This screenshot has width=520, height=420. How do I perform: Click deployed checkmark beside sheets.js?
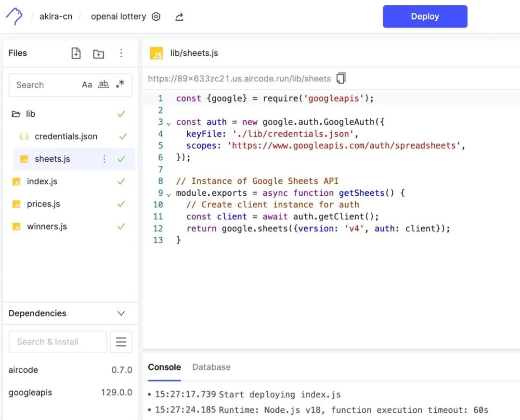pos(121,159)
